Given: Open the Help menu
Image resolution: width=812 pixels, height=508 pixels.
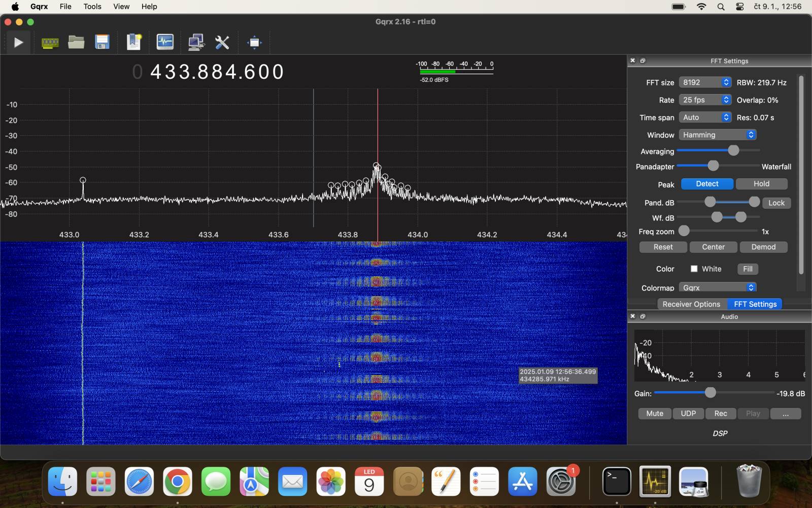Looking at the screenshot, I should point(149,7).
